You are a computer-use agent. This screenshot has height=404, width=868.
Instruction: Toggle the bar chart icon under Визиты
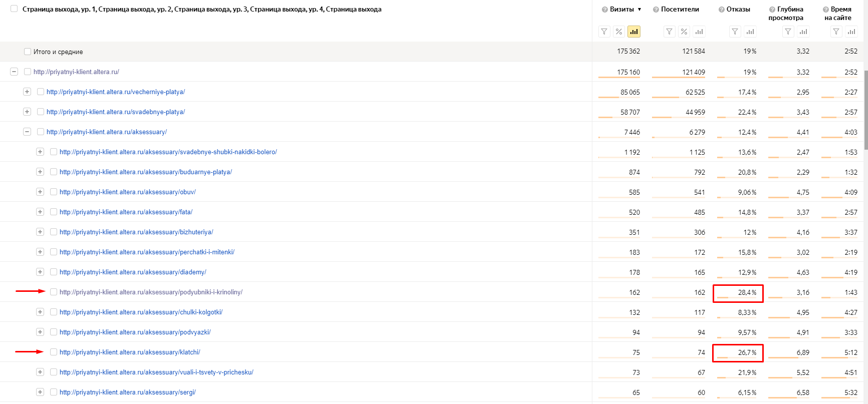point(634,32)
